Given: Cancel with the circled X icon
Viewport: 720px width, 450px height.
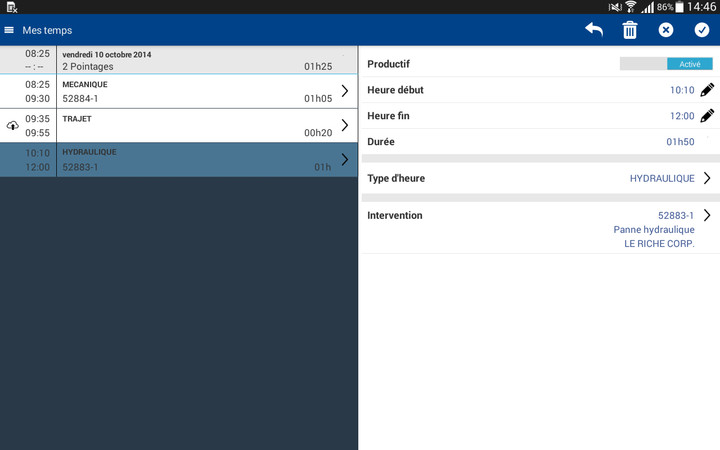Looking at the screenshot, I should tap(666, 30).
